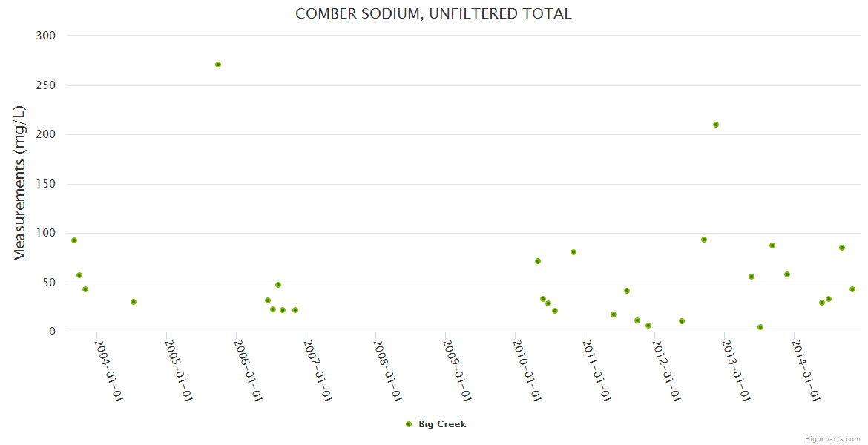Select the 2006 data point near 47 mg/L
868x445 pixels.
click(x=278, y=285)
